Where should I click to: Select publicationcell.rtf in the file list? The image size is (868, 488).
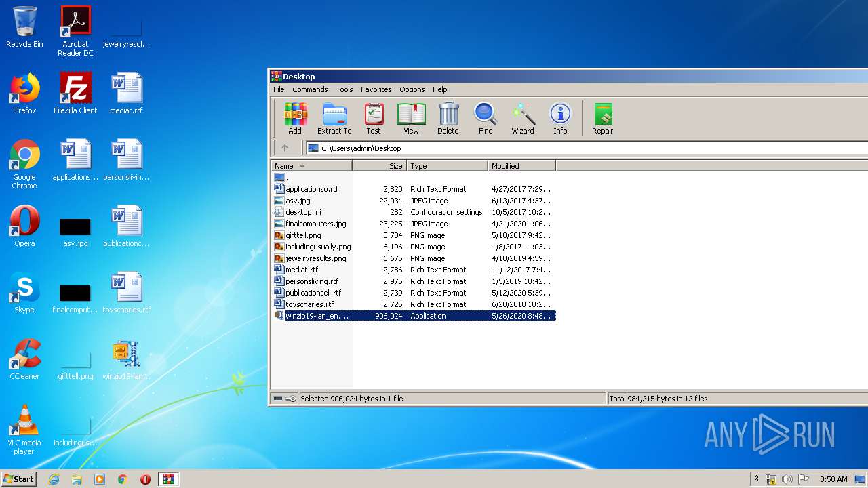[414, 293]
